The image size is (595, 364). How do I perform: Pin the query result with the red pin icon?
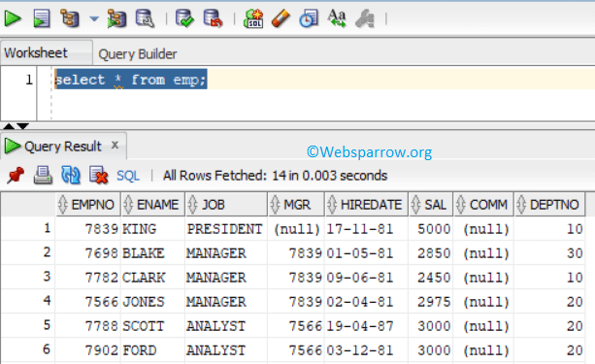pos(16,176)
